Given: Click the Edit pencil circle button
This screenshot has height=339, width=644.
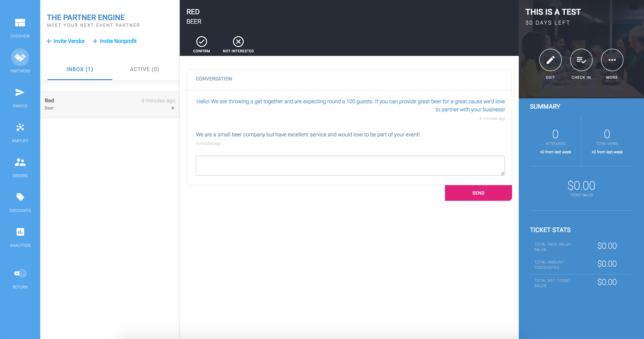Looking at the screenshot, I should (550, 60).
